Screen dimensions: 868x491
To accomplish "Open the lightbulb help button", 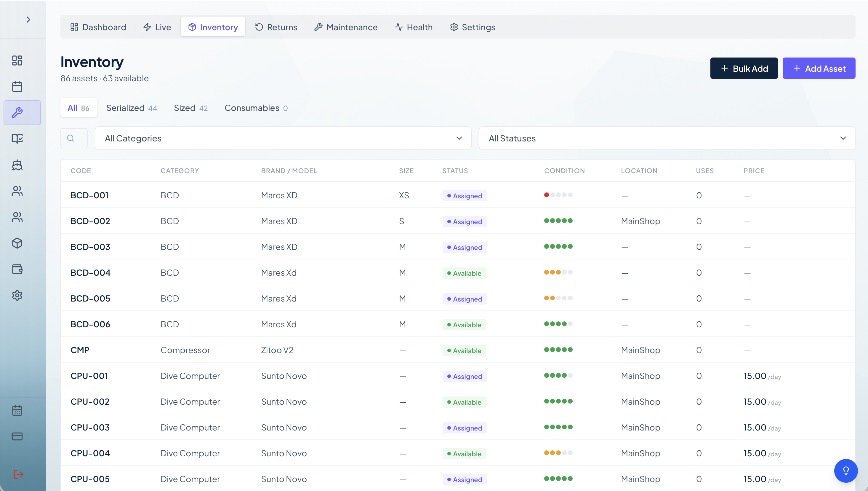I will click(x=846, y=471).
